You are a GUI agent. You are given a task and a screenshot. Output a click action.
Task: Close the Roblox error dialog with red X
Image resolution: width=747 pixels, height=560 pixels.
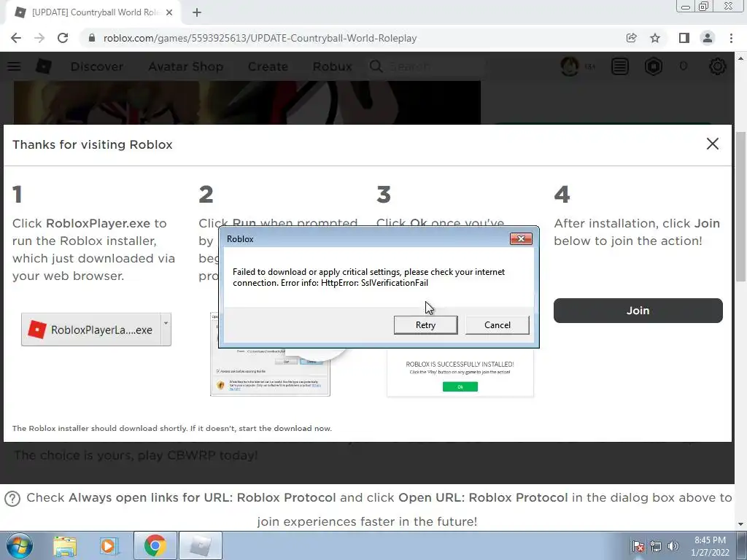521,238
